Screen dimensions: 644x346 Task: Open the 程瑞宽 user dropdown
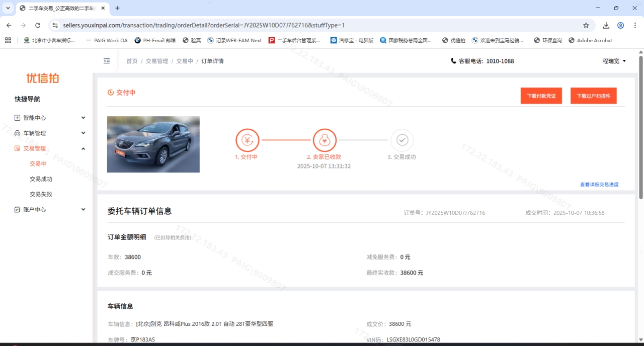pyautogui.click(x=614, y=61)
